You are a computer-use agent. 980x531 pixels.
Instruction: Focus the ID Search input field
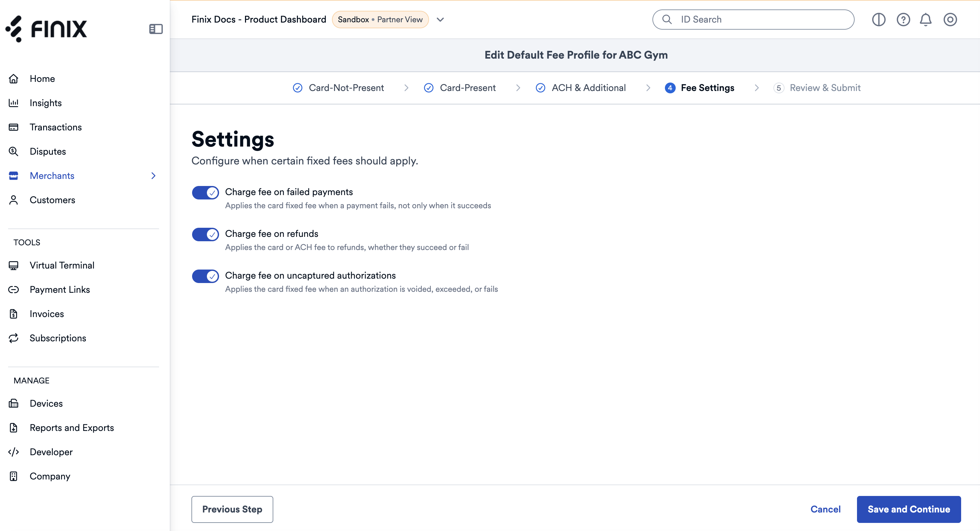pyautogui.click(x=753, y=20)
